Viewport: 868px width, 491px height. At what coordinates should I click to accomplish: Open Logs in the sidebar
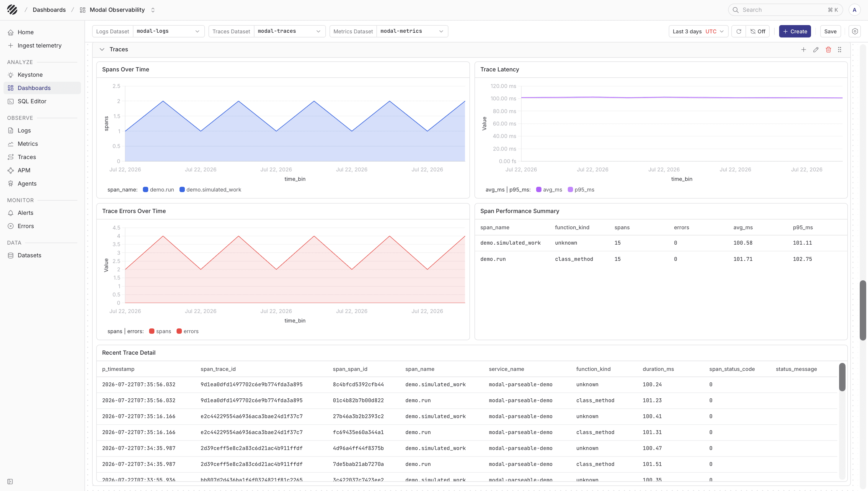pos(42,130)
